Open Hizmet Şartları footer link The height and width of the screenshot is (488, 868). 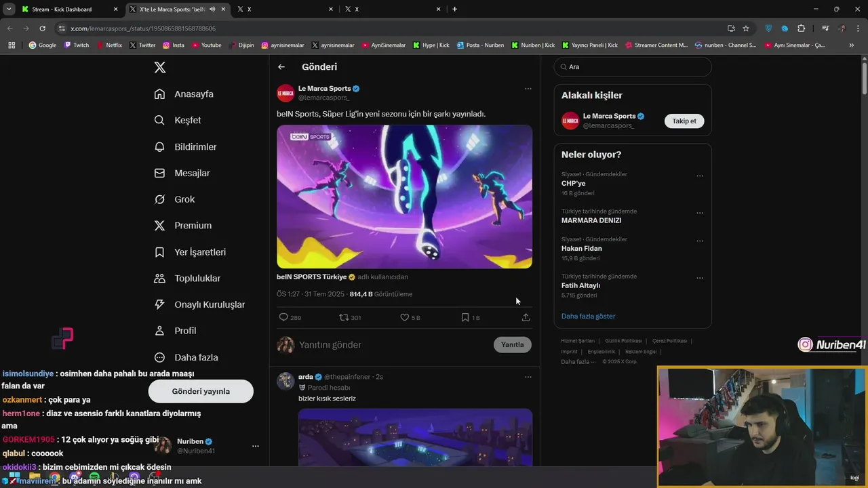(578, 341)
